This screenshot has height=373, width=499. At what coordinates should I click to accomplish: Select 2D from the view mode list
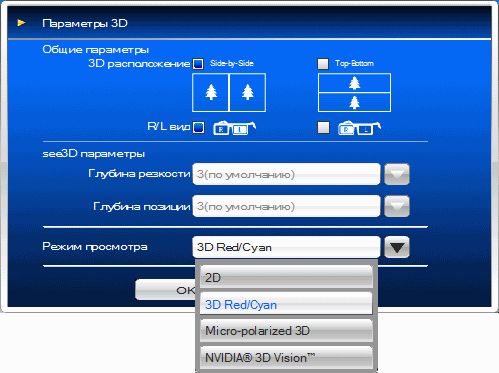(x=286, y=277)
